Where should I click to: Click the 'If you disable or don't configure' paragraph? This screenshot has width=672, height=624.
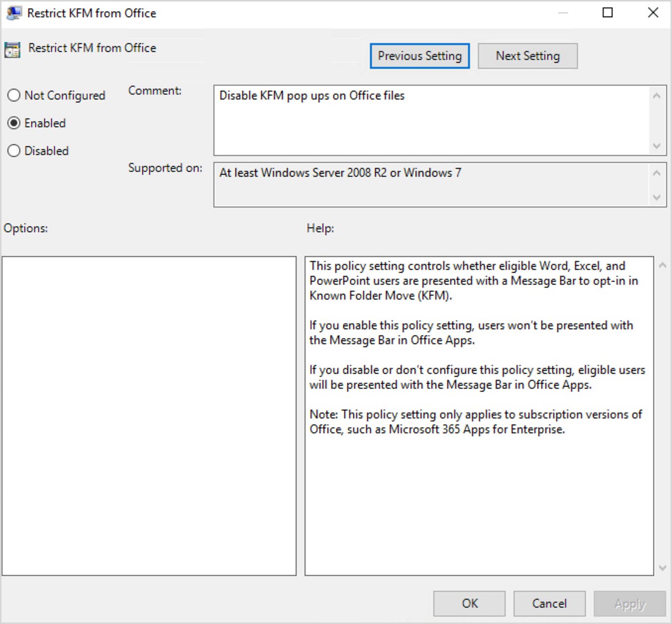[x=477, y=377]
